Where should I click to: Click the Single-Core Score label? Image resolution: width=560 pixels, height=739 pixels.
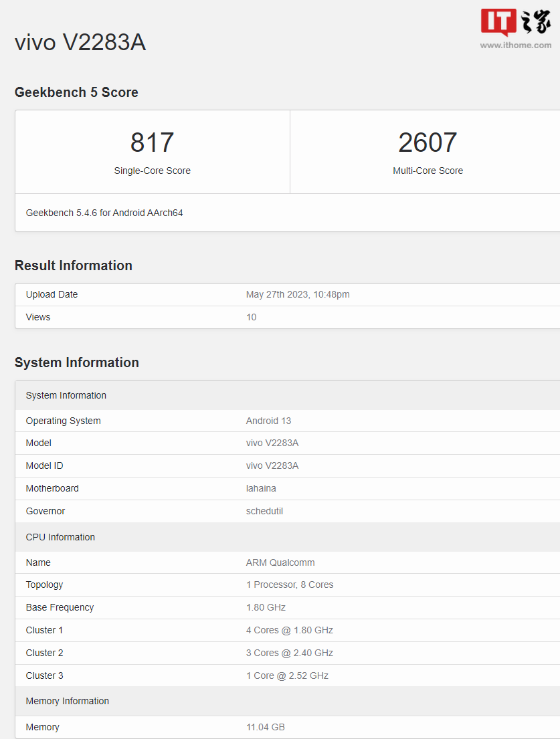tap(153, 171)
